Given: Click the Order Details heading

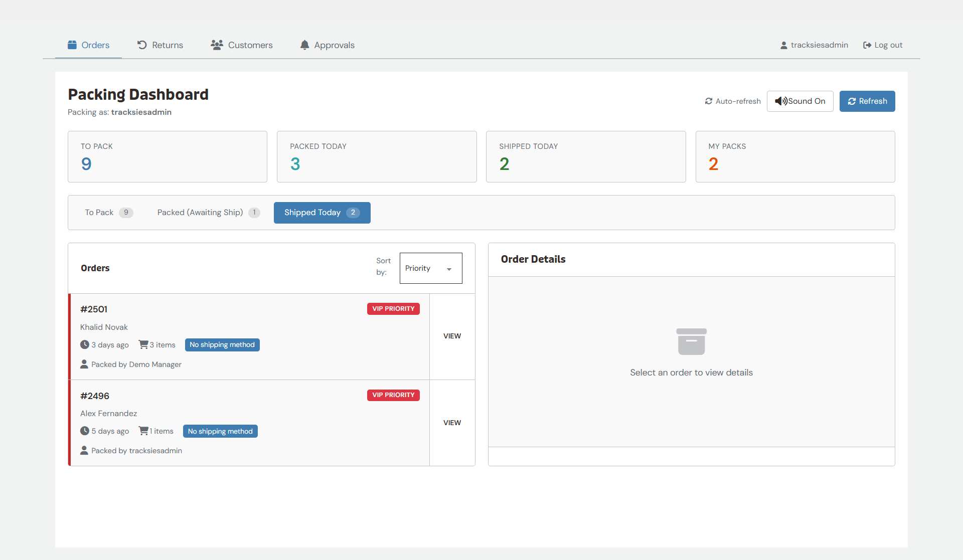Looking at the screenshot, I should click(533, 259).
